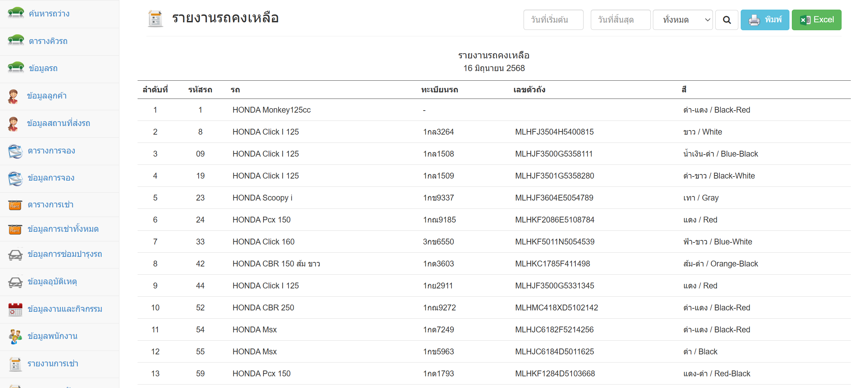Open รายงานการเช่า in sidebar

pyautogui.click(x=53, y=364)
